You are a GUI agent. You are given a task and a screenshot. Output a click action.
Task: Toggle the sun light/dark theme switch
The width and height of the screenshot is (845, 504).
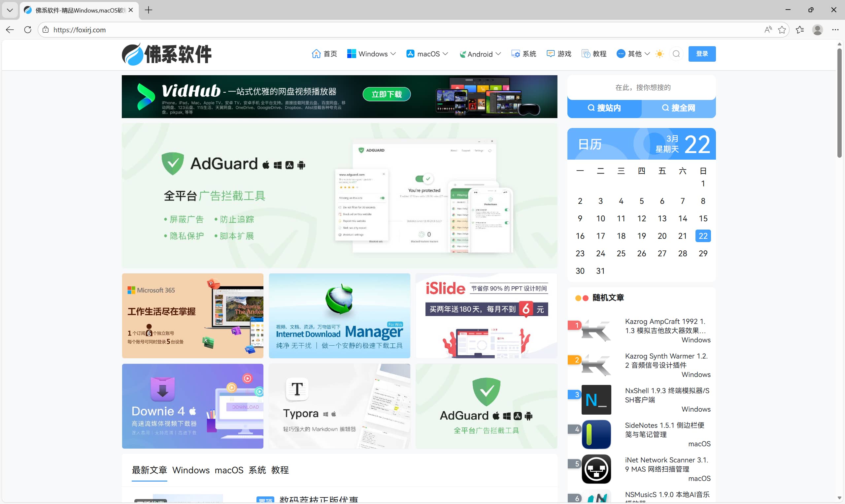(659, 54)
